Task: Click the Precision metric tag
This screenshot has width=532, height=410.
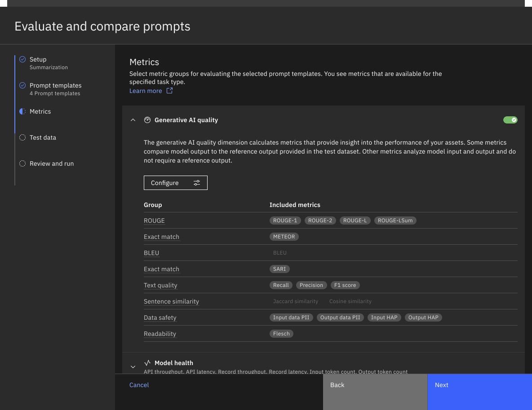Action: coord(311,285)
